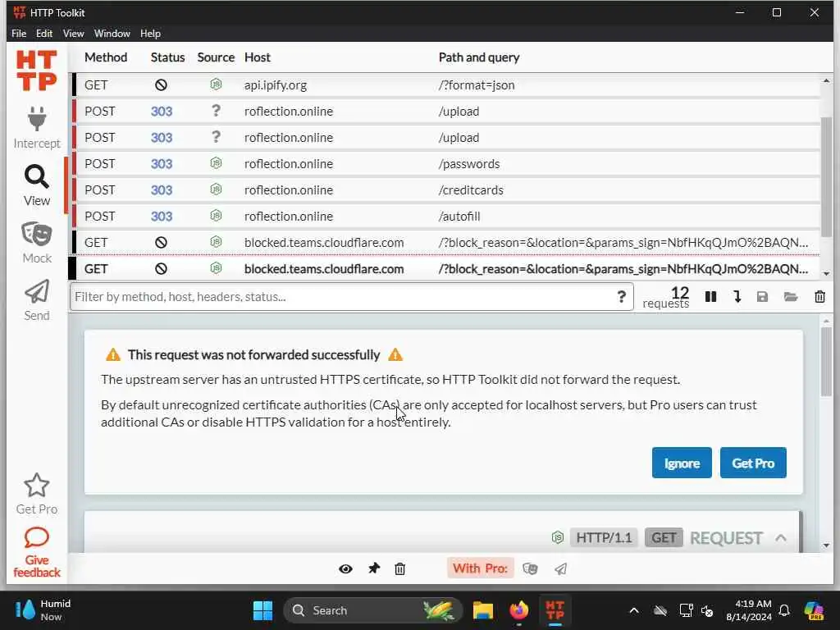Open File Explorer from the taskbar

pyautogui.click(x=482, y=610)
